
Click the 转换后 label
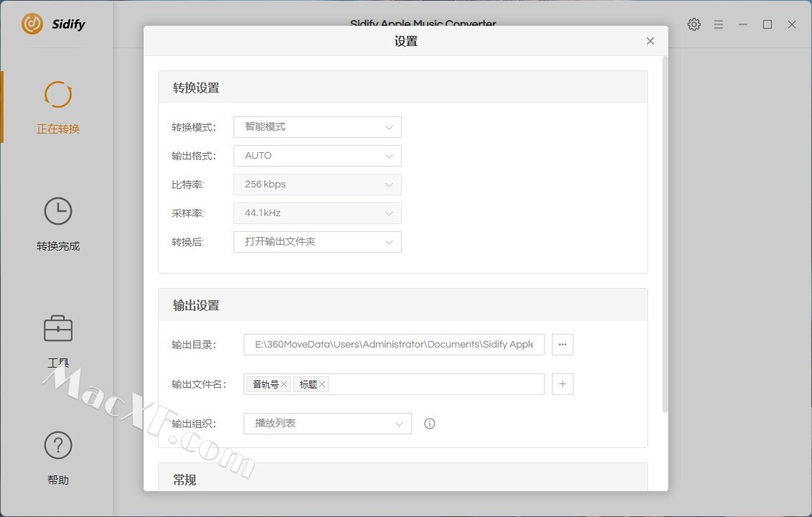188,242
